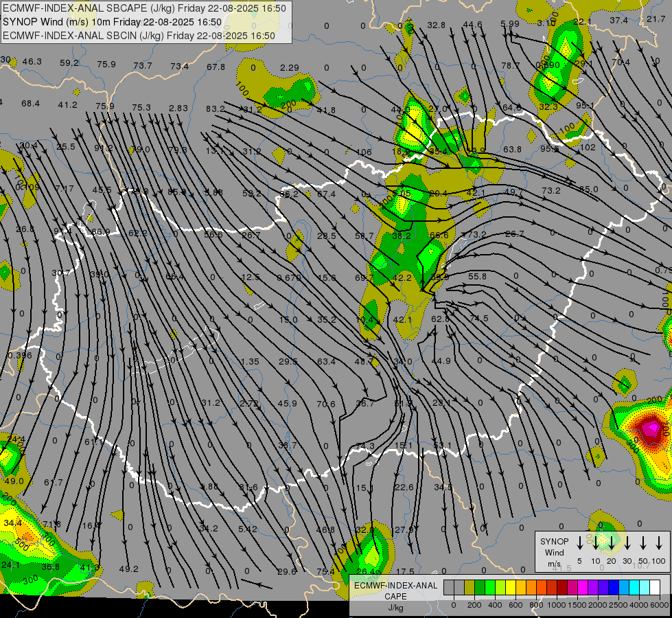This screenshot has width=672, height=618.
Task: Click the 50 m/s wind arrow in legend
Action: (x=643, y=543)
